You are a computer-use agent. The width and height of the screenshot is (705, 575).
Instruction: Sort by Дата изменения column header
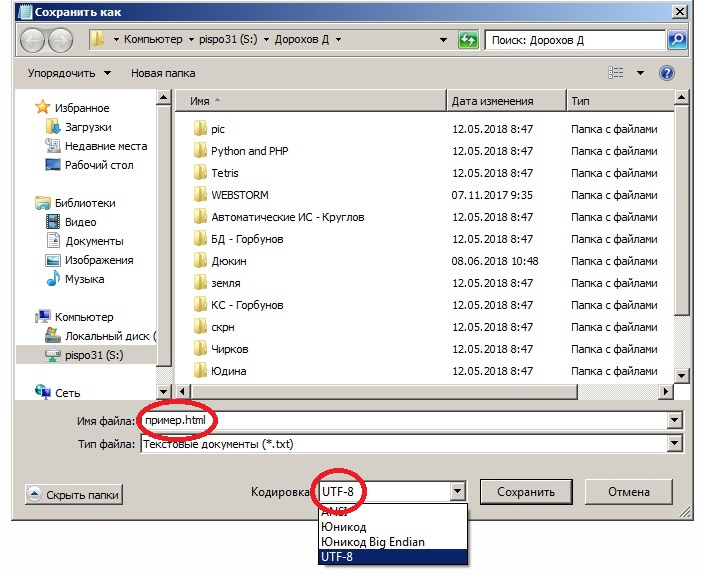point(492,101)
